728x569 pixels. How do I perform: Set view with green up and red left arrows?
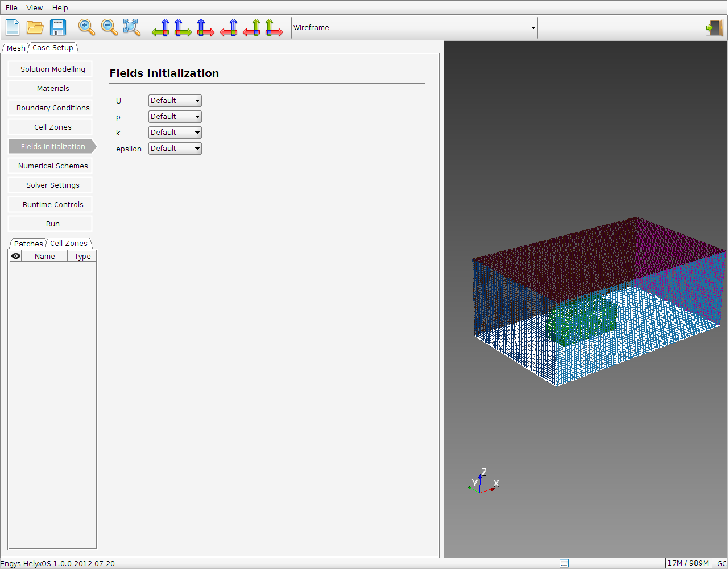click(251, 27)
